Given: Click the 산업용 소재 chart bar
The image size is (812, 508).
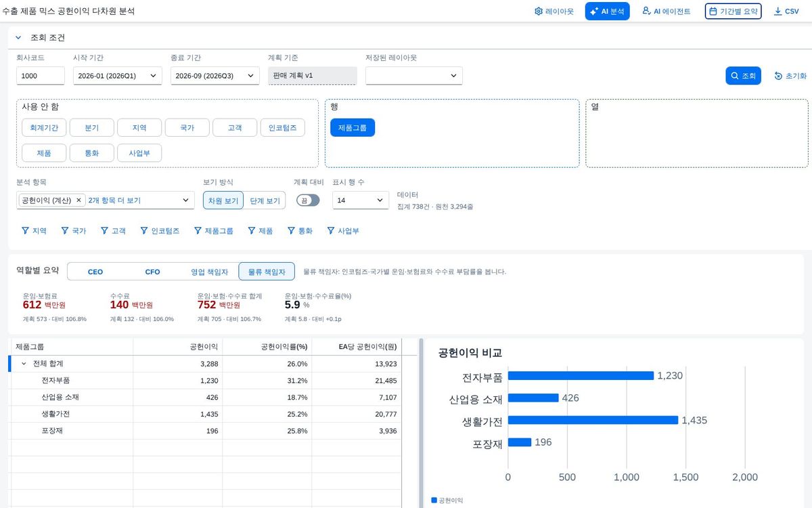Looking at the screenshot, I should coord(533,398).
